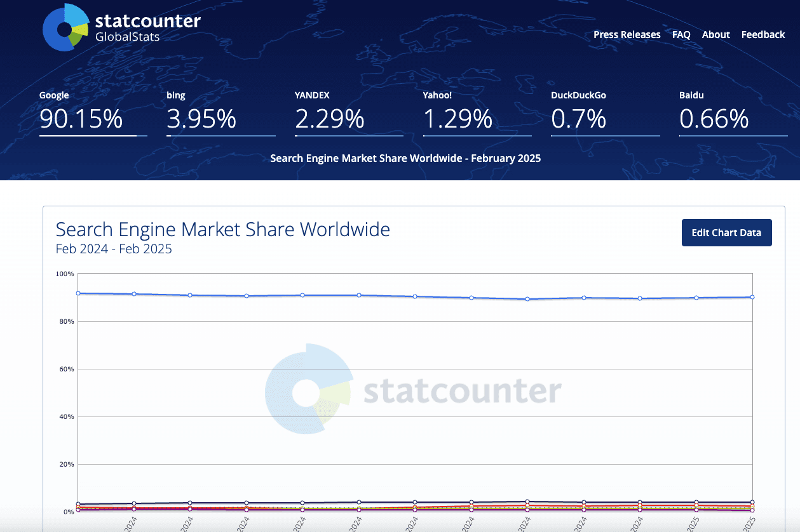This screenshot has height=532, width=800.
Task: Select the DuckDuckGo 0.7% stat
Action: 579,119
